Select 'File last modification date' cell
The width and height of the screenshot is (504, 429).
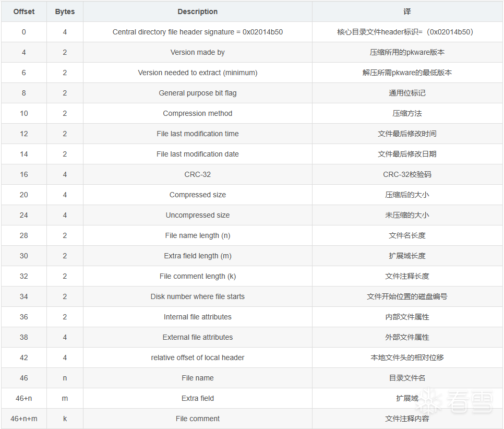(198, 154)
